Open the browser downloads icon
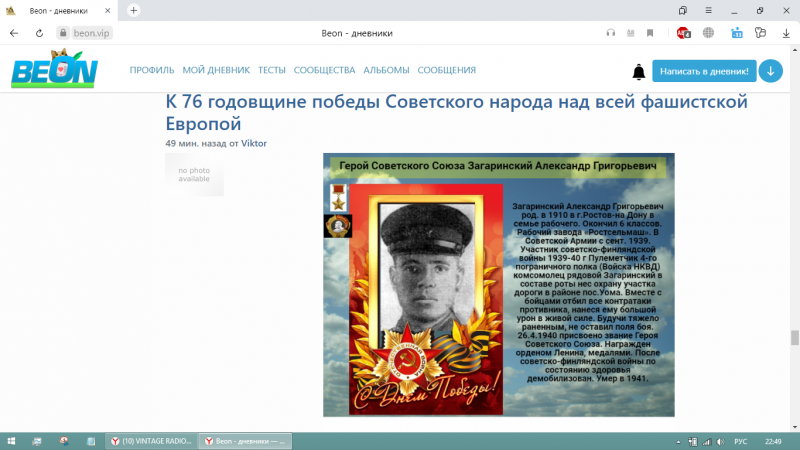The width and height of the screenshot is (800, 450). [786, 33]
